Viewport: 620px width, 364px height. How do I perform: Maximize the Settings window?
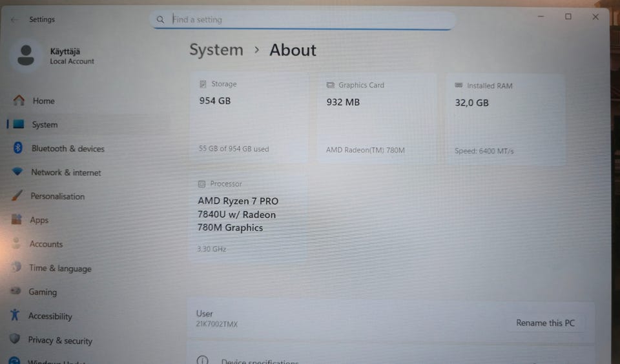[x=568, y=16]
